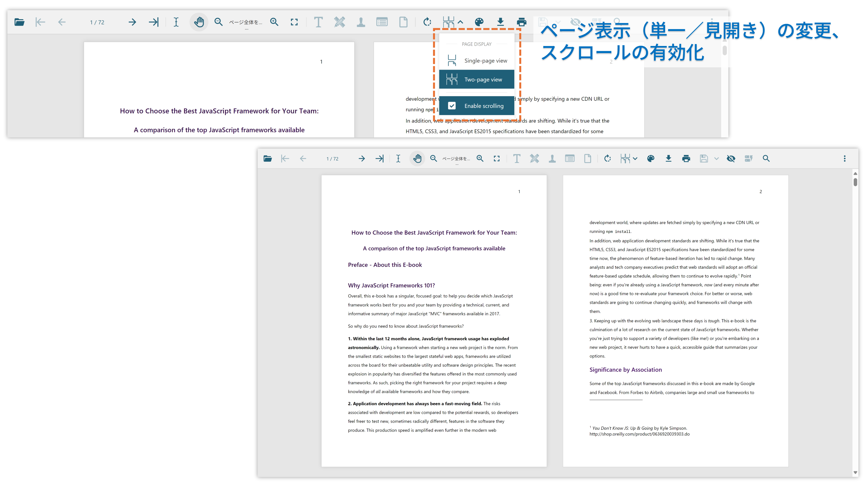Save changes using lower viewer save icon
The image size is (868, 488).
click(704, 159)
